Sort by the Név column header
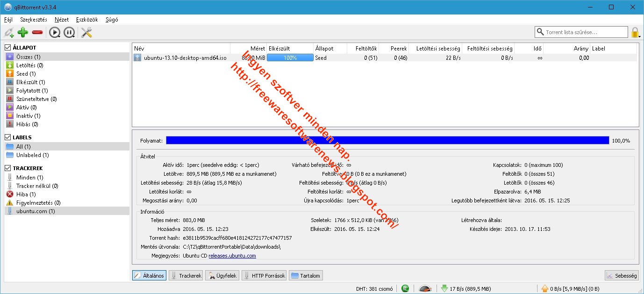 click(181, 49)
